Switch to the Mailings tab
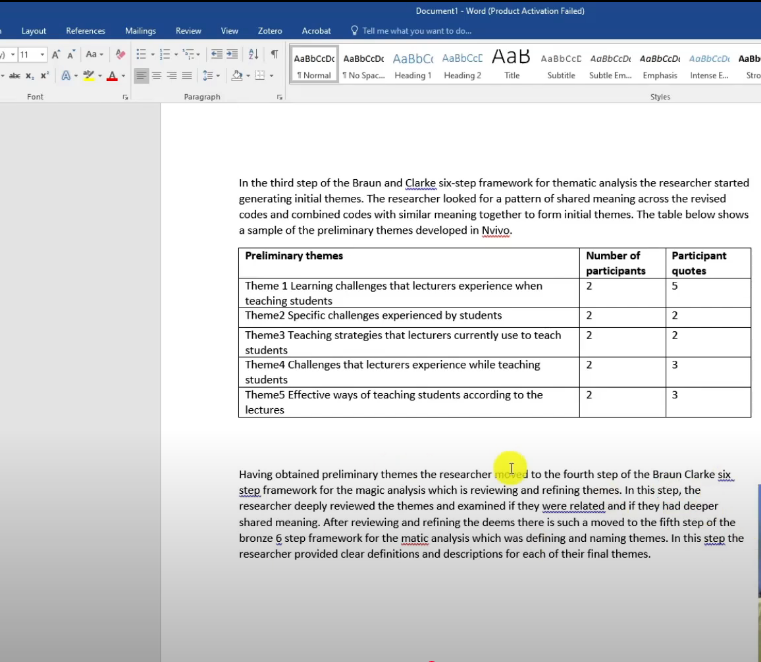The image size is (761, 662). [140, 31]
